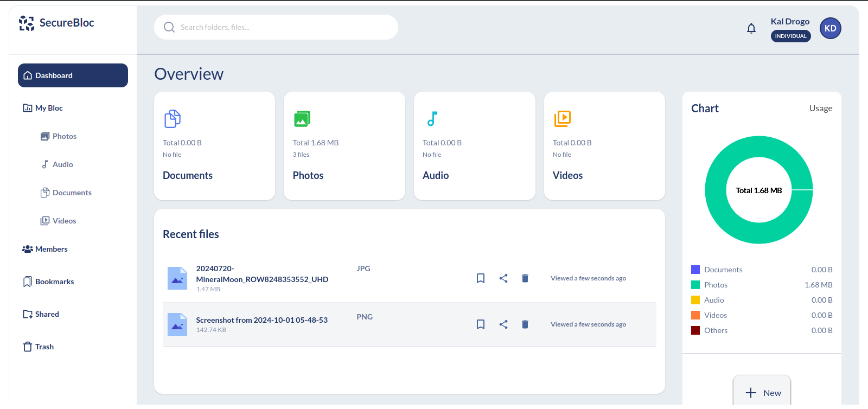Open the KD user avatar menu

(x=830, y=28)
